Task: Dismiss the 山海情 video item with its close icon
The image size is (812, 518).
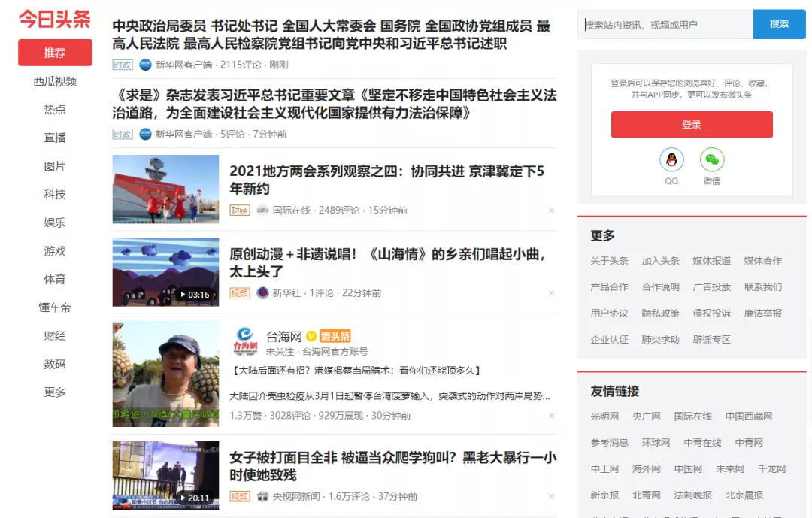Action: pyautogui.click(x=552, y=293)
